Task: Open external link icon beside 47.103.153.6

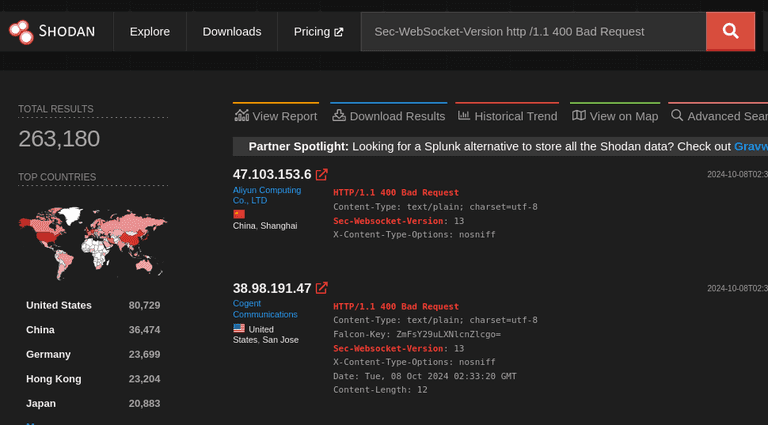Action: tap(322, 174)
